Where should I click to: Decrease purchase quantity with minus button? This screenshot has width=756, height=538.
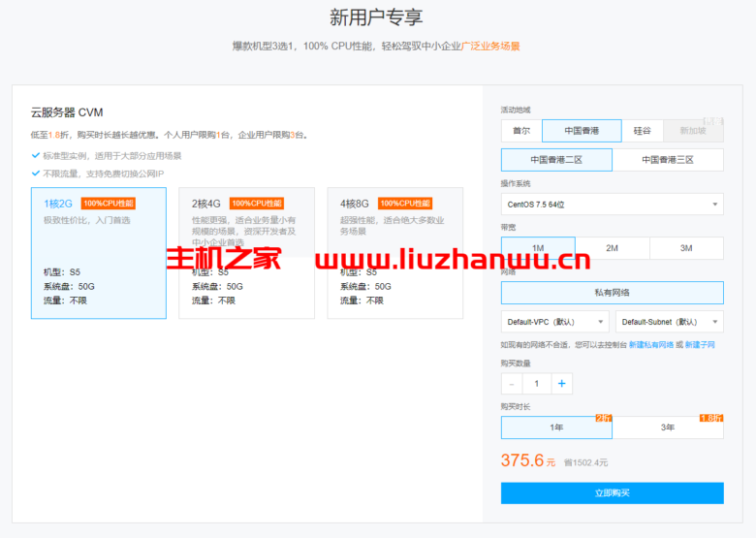512,384
